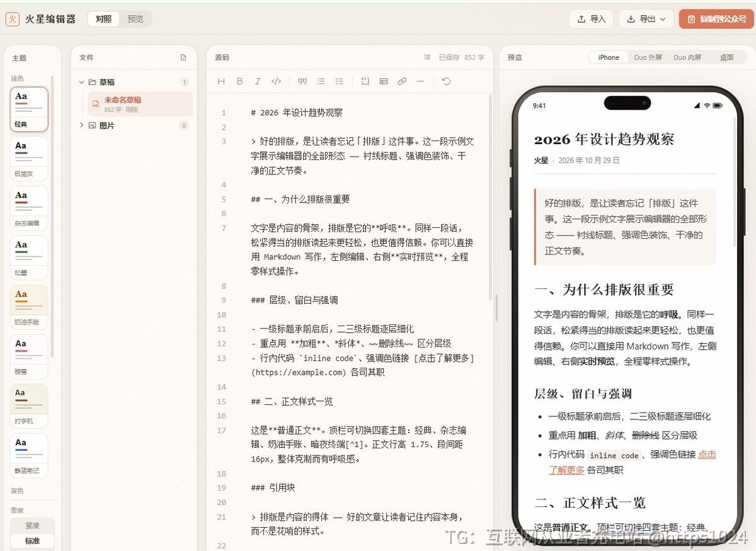This screenshot has width=756, height=551.
Task: Select the 桌面 preview tab
Action: click(726, 57)
